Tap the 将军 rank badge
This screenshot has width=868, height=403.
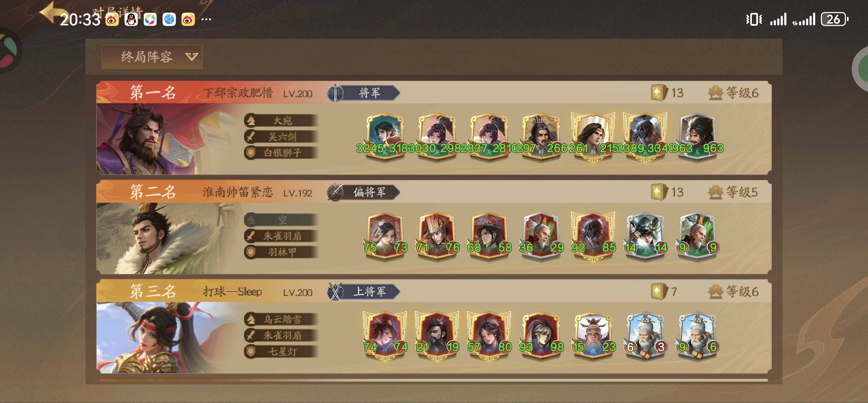click(364, 92)
